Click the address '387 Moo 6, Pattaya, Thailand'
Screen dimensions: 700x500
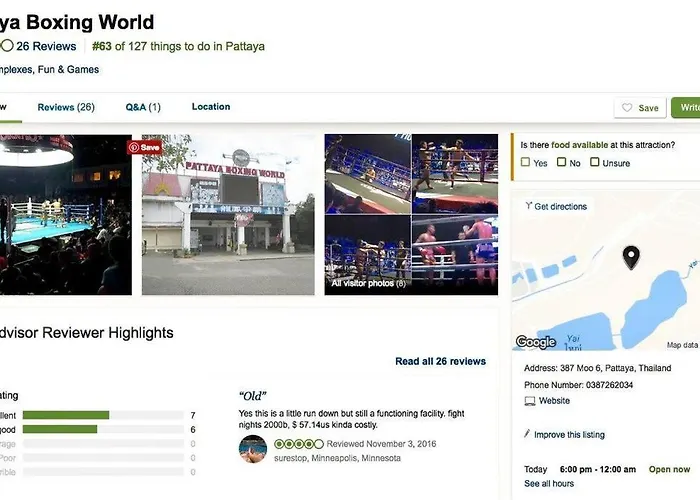pos(616,368)
